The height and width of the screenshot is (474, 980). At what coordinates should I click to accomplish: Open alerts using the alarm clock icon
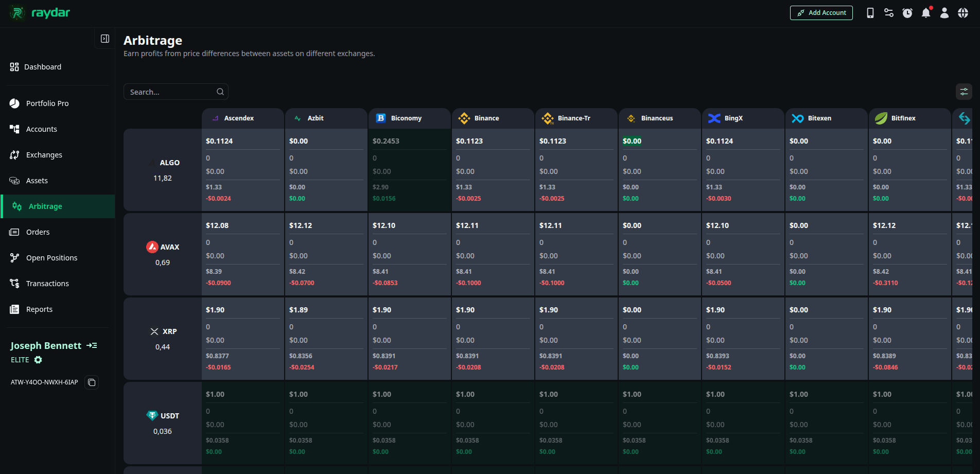coord(907,13)
